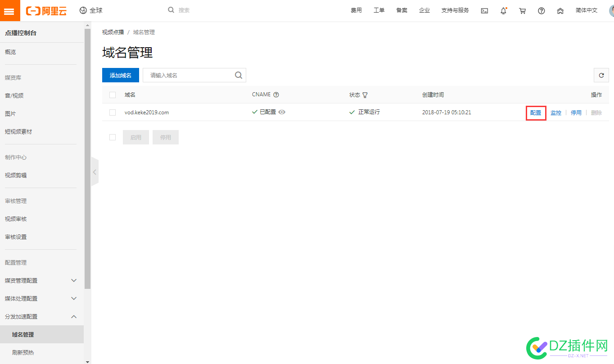Click the home icon in top bar

(560, 11)
